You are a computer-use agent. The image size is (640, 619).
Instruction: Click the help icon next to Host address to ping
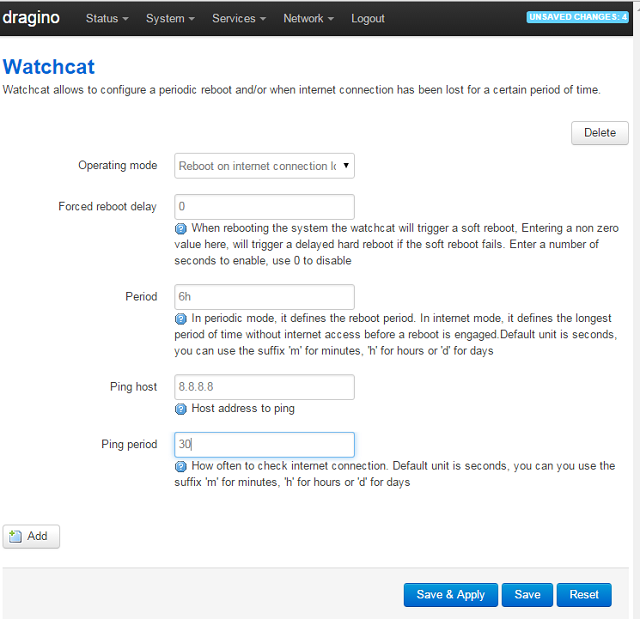[180, 409]
